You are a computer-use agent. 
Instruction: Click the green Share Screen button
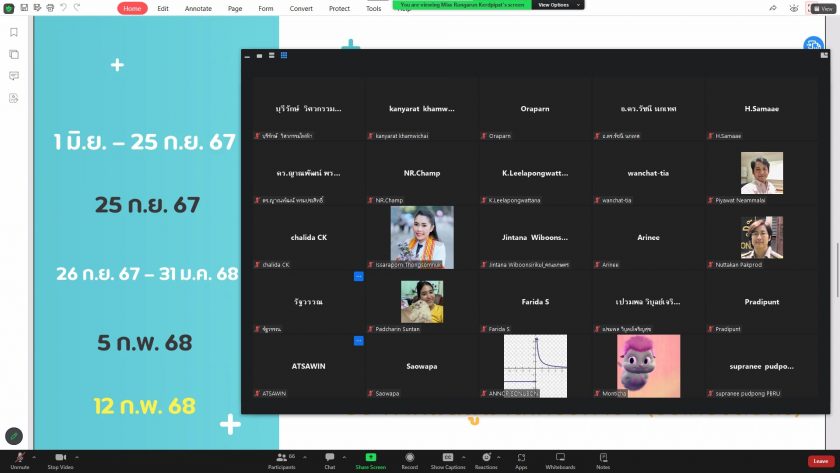click(371, 459)
